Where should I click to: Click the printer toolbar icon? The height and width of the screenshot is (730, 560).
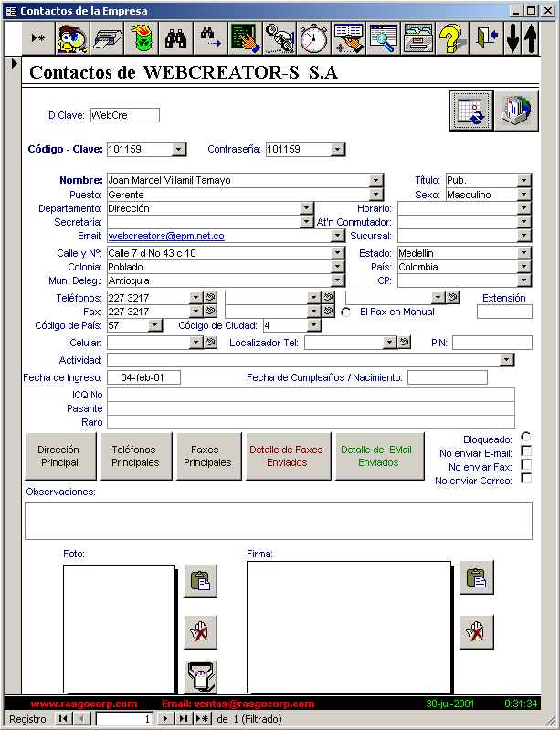pos(107,38)
